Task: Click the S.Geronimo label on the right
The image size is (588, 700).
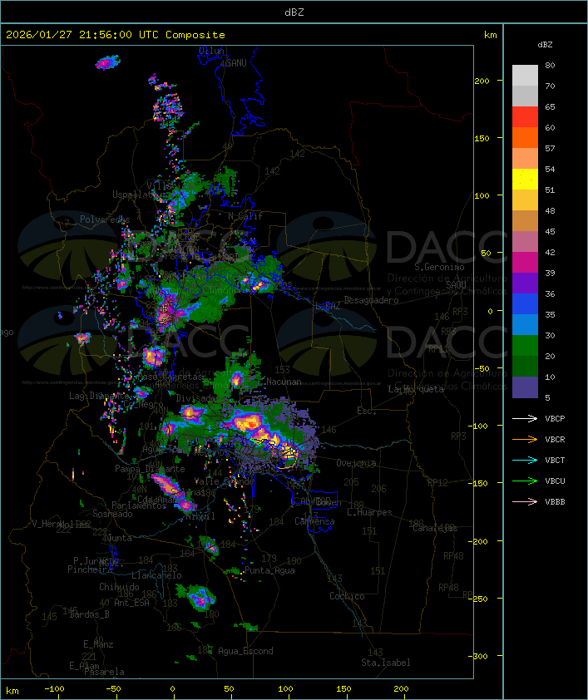Action: [437, 268]
